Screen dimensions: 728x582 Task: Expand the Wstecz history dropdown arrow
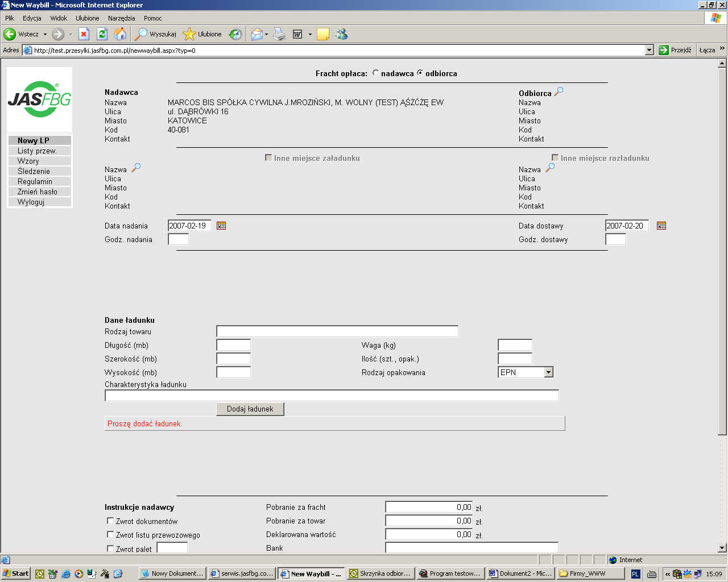click(45, 34)
